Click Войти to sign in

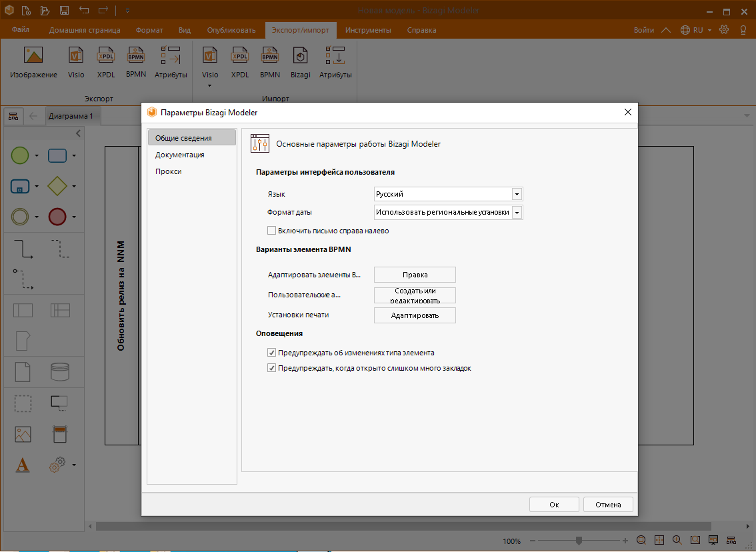coord(643,30)
